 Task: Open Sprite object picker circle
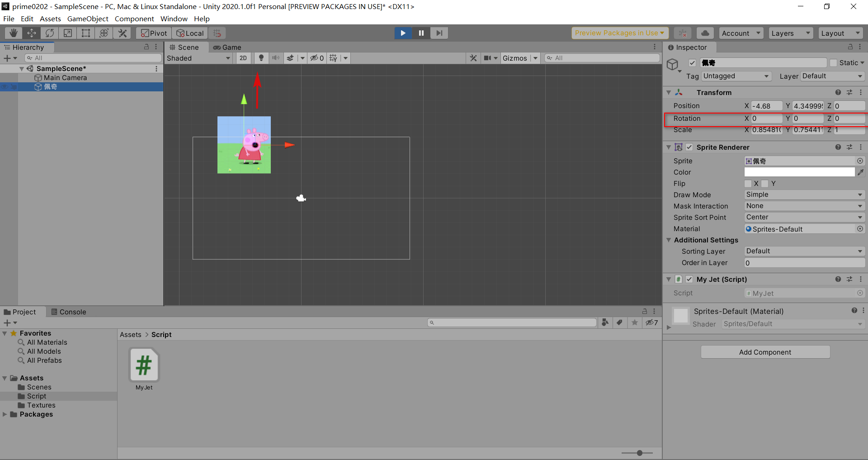click(860, 161)
